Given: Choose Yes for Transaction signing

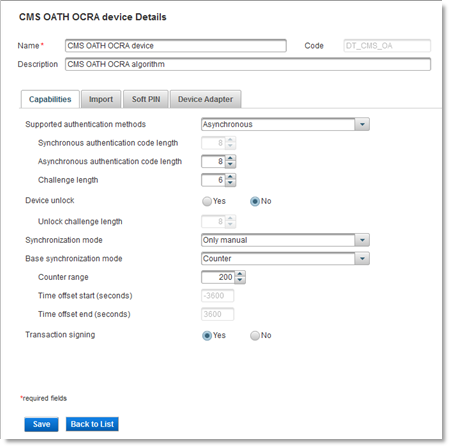Looking at the screenshot, I should pyautogui.click(x=207, y=335).
